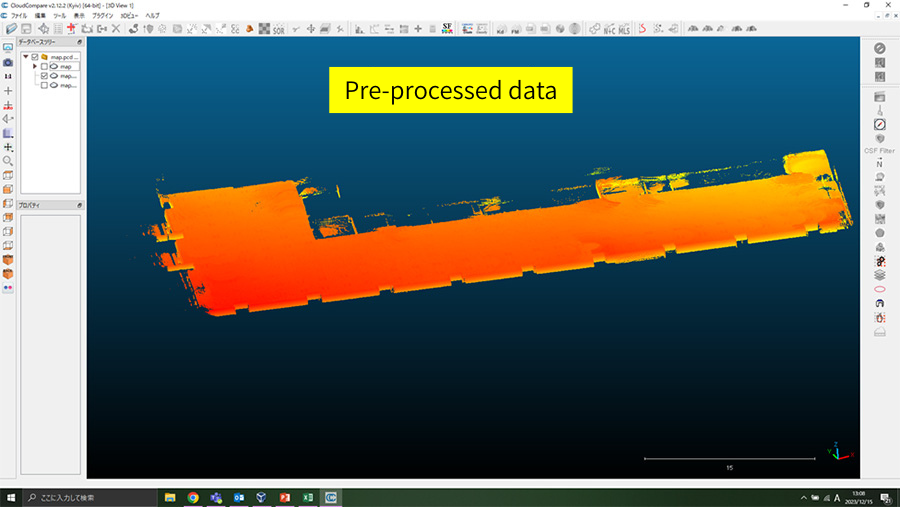The width and height of the screenshot is (900, 507).
Task: Click the red ellipse plugin icon
Action: coord(879,289)
